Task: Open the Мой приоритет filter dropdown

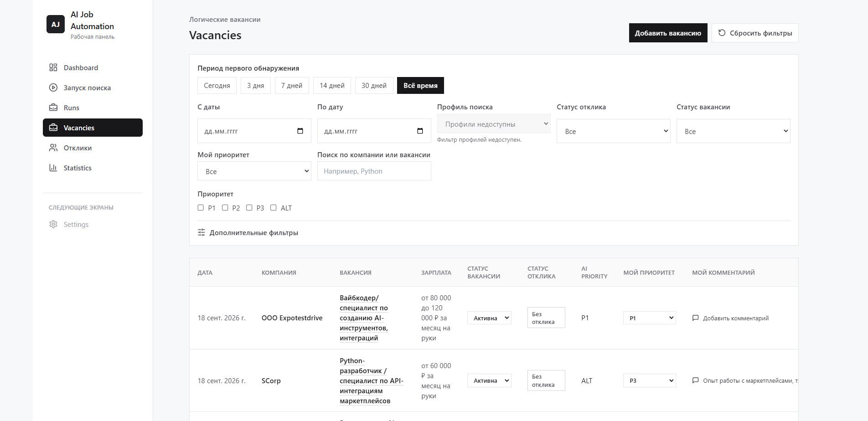Action: click(254, 171)
